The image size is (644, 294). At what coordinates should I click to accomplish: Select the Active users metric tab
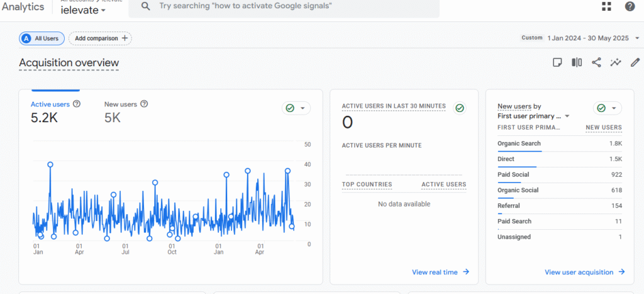click(52, 104)
